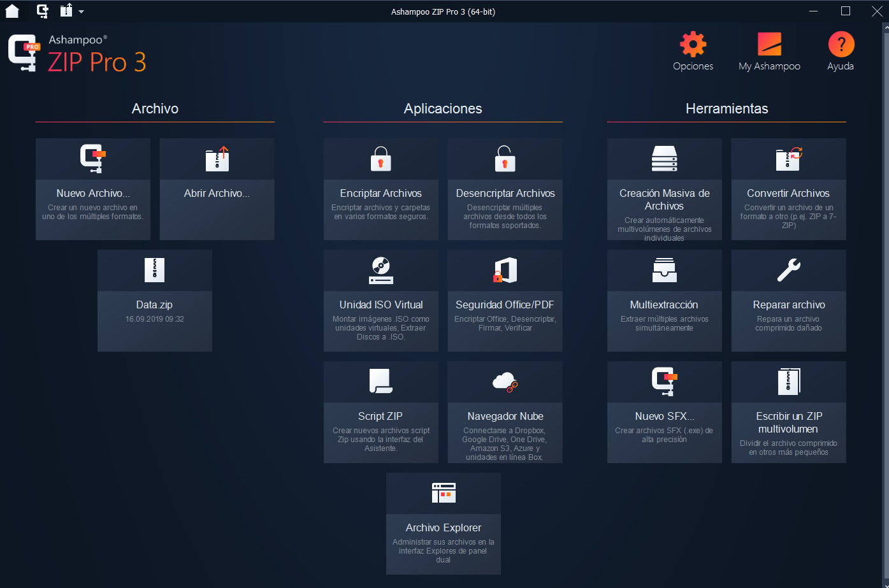Click the Convertir Archivos title text
Screen dimensions: 889x588
(788, 193)
